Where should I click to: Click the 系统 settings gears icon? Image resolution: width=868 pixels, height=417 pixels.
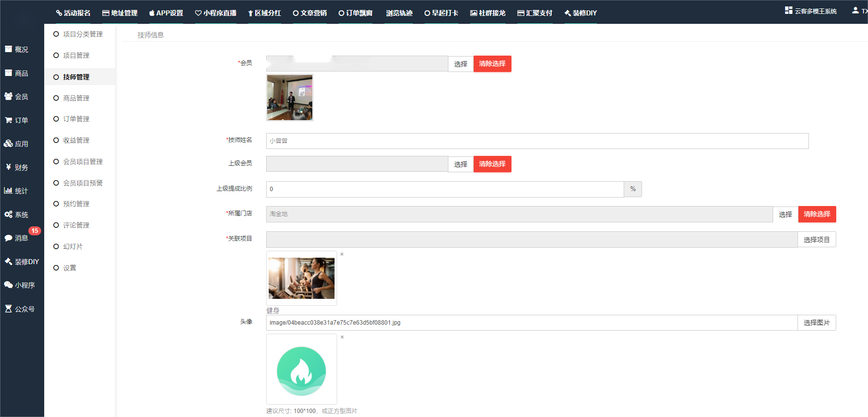coord(8,214)
